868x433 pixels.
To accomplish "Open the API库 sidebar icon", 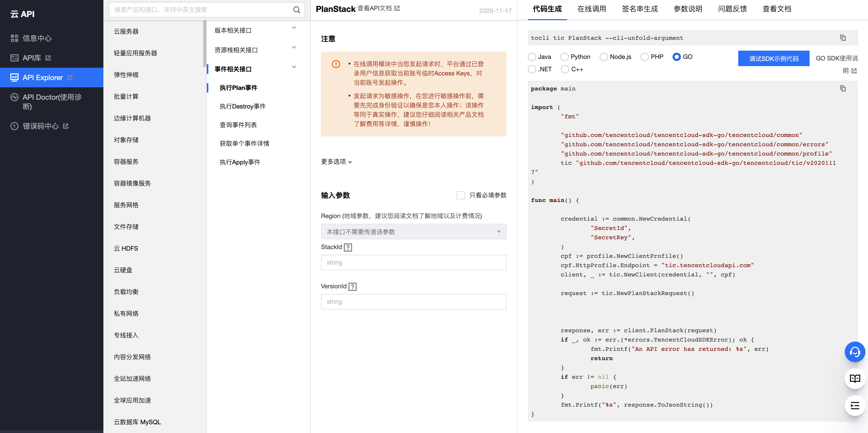I will point(14,58).
